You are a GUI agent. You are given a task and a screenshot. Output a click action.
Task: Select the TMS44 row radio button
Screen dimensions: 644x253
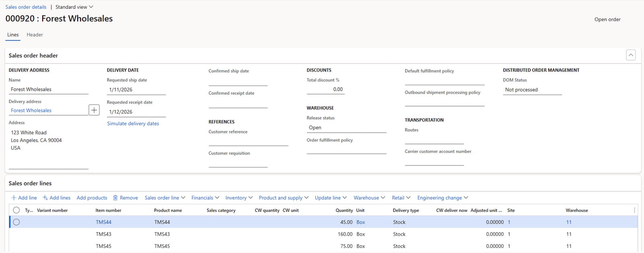point(17,222)
